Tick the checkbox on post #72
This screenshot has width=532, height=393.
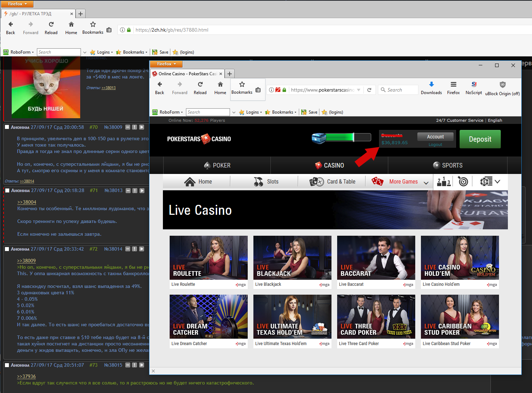7,249
